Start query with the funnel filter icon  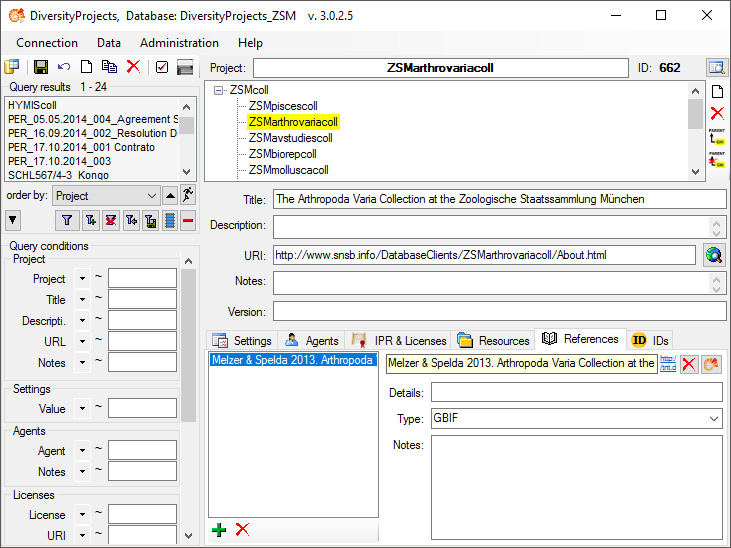(x=67, y=220)
